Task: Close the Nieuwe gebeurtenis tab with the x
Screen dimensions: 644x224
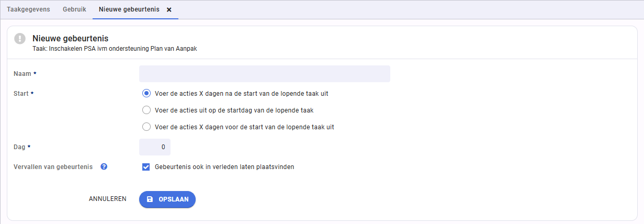Action: (169, 9)
